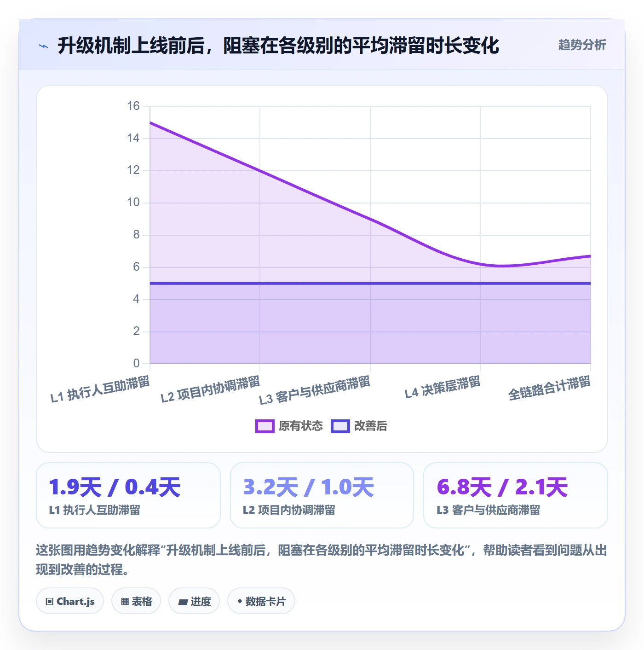Image resolution: width=644 pixels, height=650 pixels.
Task: Select the Chart.js tag chip
Action: tap(70, 601)
